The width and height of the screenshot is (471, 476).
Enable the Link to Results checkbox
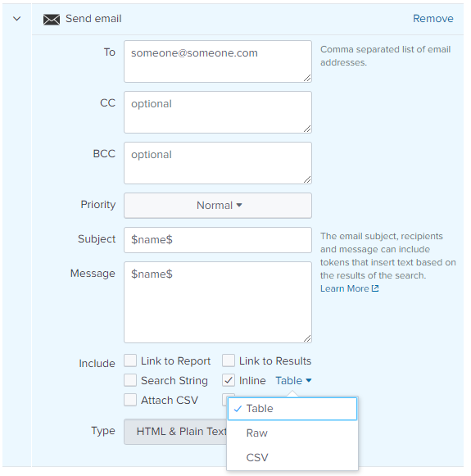[229, 360]
